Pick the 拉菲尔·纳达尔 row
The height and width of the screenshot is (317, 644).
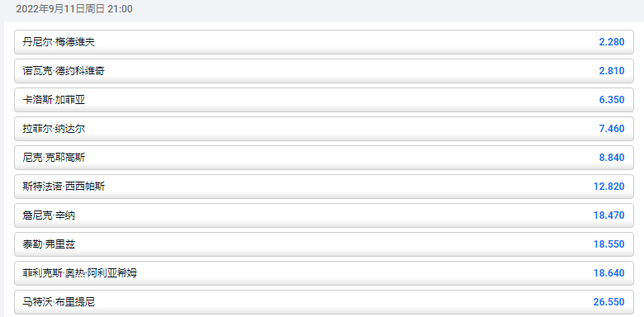(x=324, y=129)
